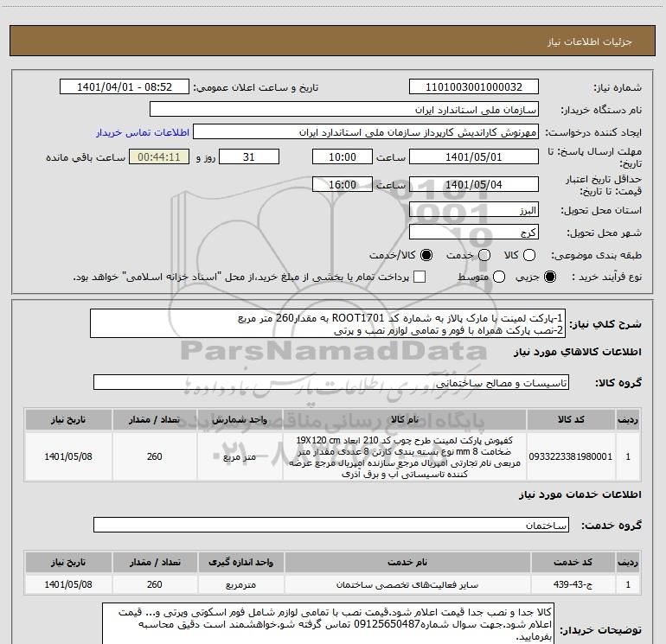Click the services row date 1401/05/08
Image resolution: width=666 pixels, height=644 pixels.
coord(68,584)
